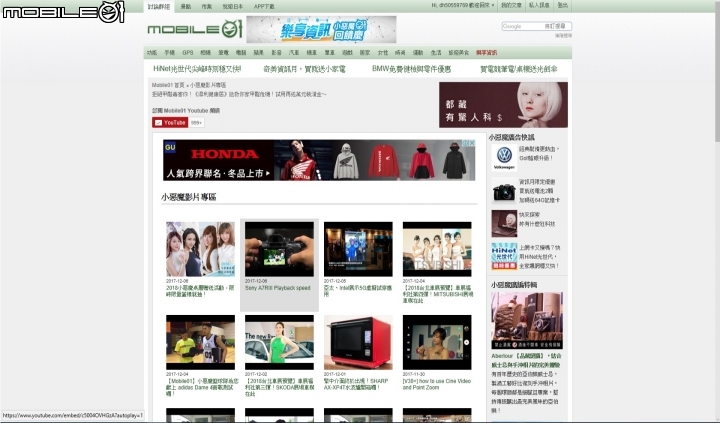Screen dimensions: 720x423
Task: Select the 汽車 category in the nav bar
Action: [294, 53]
